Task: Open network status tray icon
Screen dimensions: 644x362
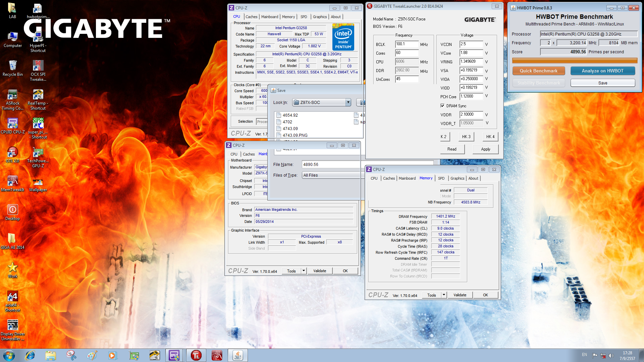Action: (x=603, y=355)
